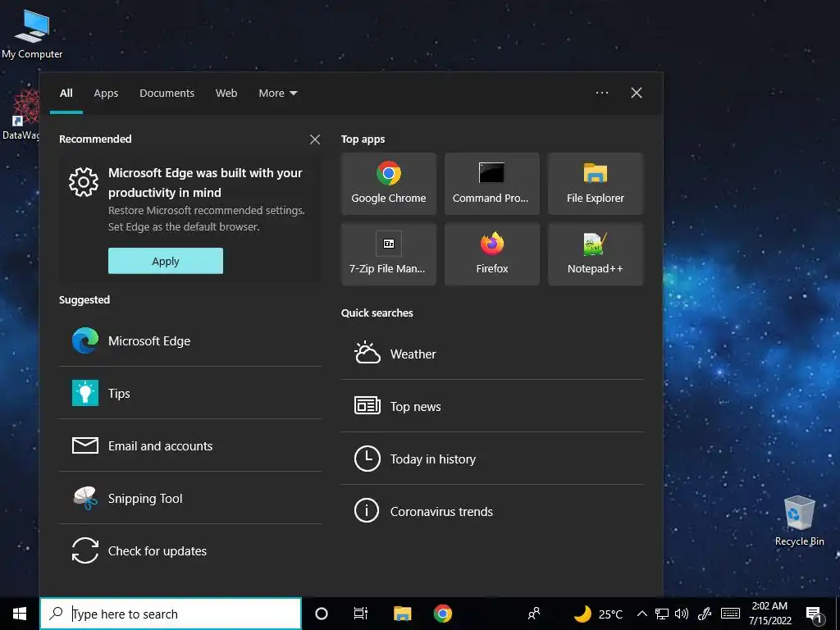Open People icon in taskbar
The width and height of the screenshot is (840, 630).
pyautogui.click(x=534, y=614)
